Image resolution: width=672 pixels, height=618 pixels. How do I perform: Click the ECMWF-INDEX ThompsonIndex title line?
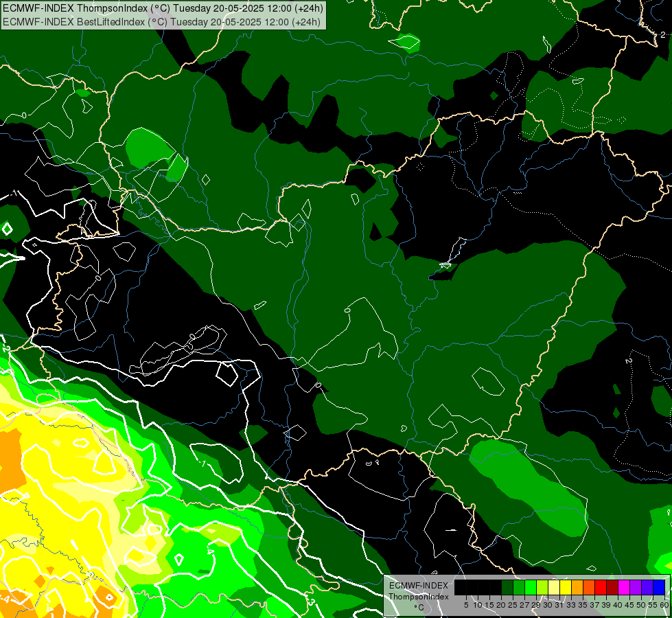coord(163,8)
